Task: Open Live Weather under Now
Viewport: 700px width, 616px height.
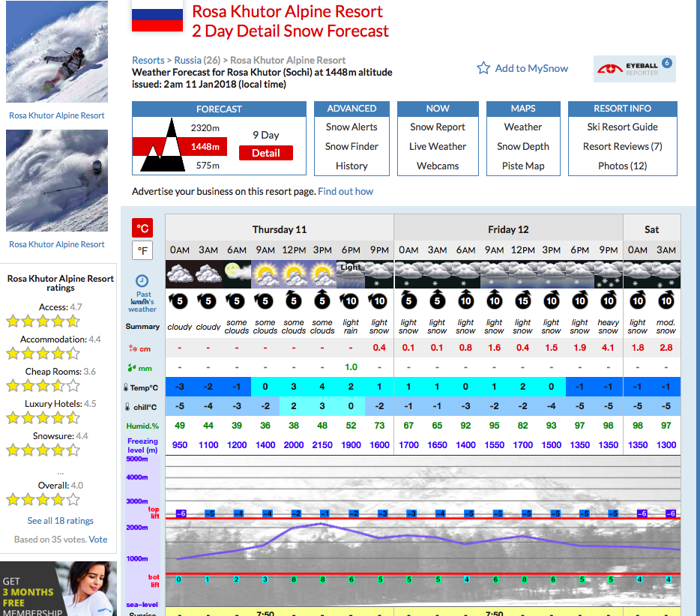Action: coord(438,146)
